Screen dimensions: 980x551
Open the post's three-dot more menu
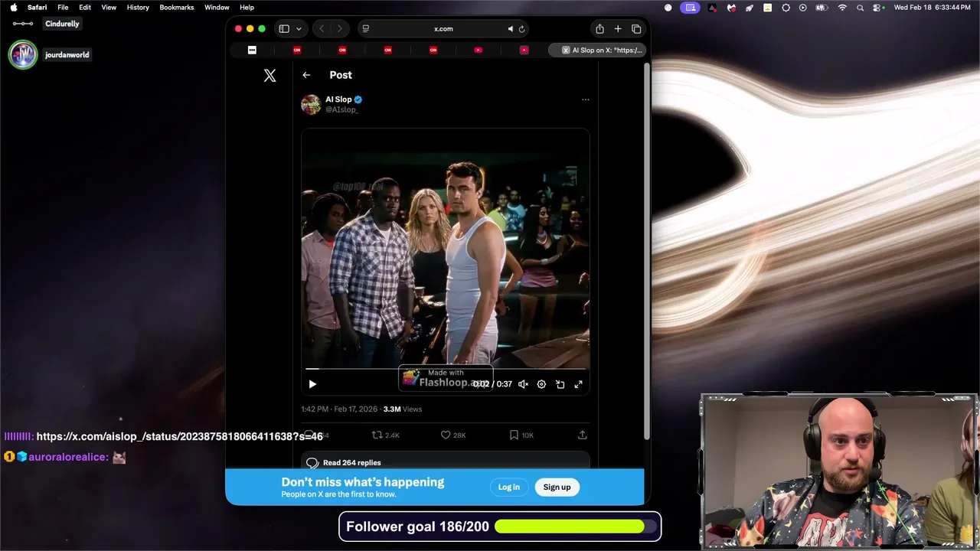(x=586, y=99)
